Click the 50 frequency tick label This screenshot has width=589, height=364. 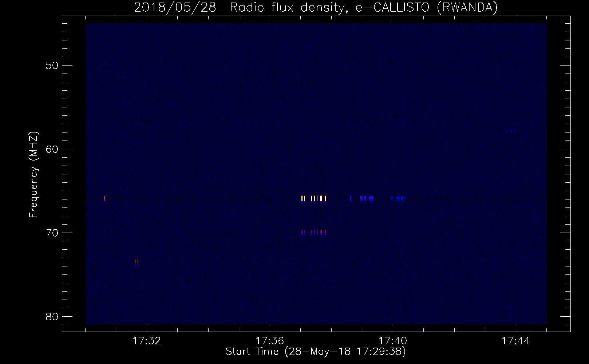pyautogui.click(x=52, y=66)
